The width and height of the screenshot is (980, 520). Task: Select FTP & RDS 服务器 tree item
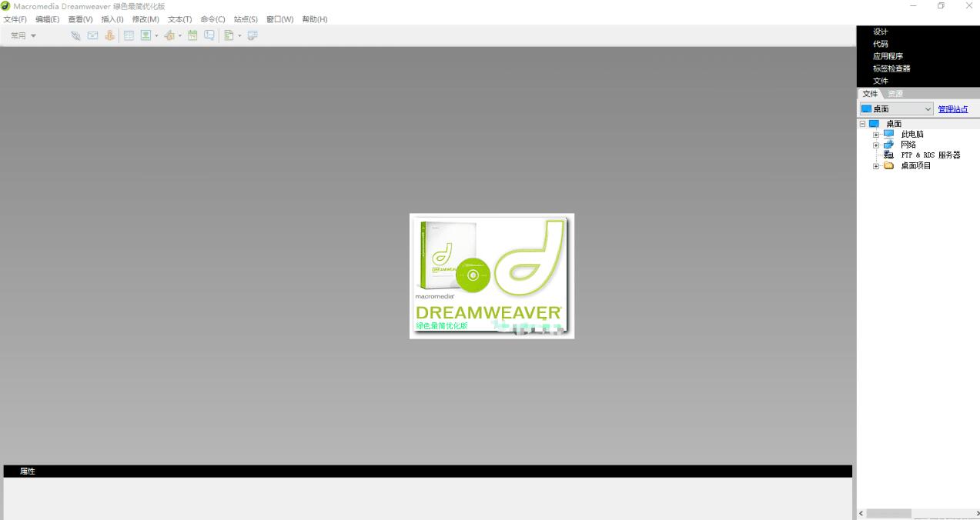[x=930, y=155]
